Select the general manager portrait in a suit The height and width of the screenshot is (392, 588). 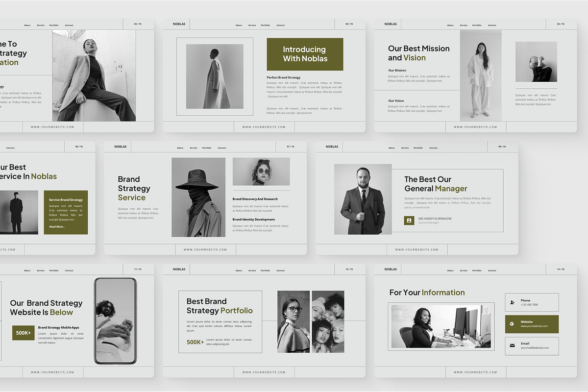[x=363, y=199]
